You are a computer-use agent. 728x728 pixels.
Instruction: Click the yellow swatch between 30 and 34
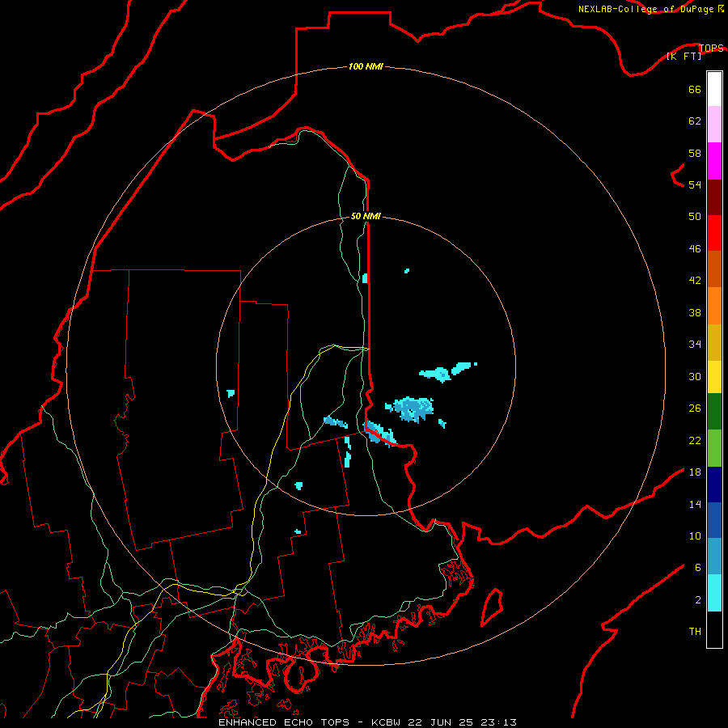(x=714, y=377)
